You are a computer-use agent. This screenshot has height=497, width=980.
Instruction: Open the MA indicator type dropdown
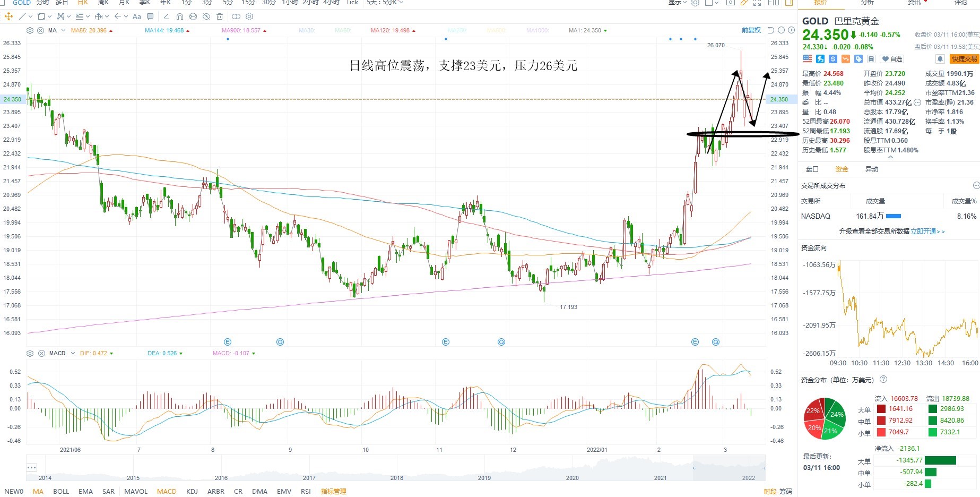tap(63, 30)
